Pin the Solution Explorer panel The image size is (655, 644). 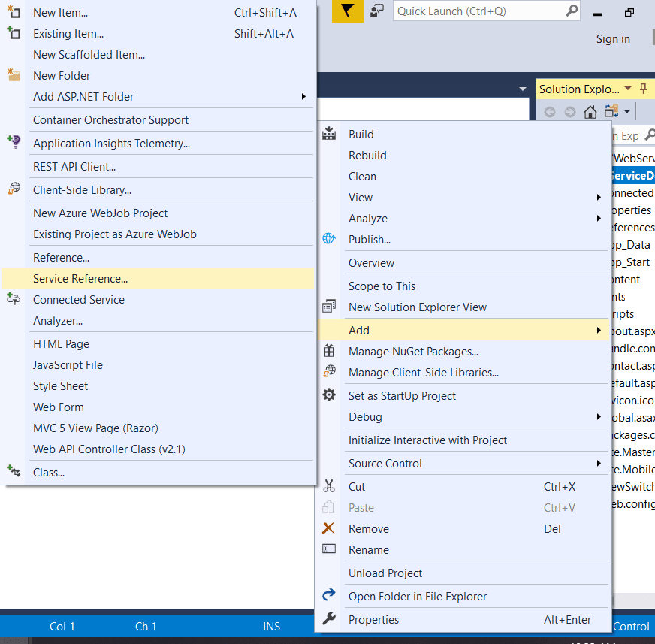643,88
